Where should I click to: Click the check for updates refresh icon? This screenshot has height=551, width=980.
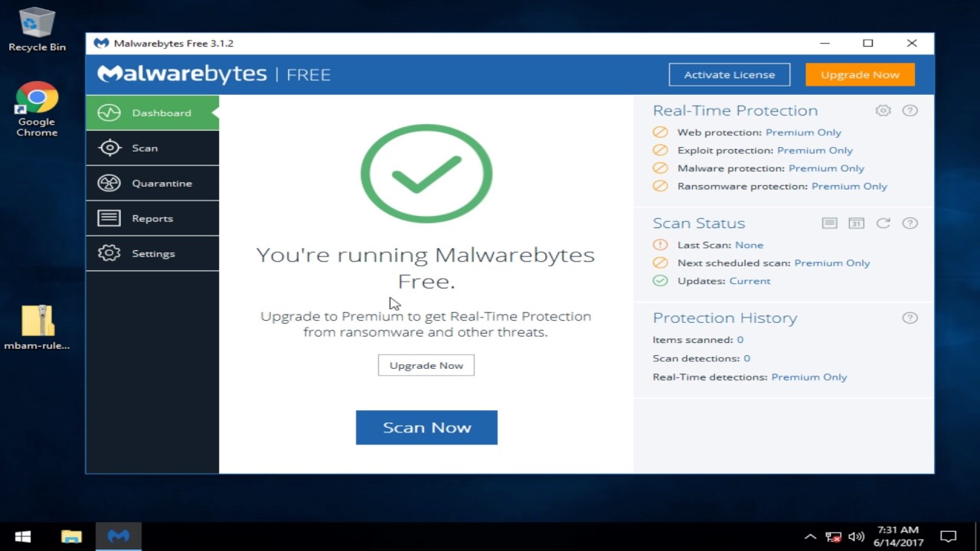883,223
